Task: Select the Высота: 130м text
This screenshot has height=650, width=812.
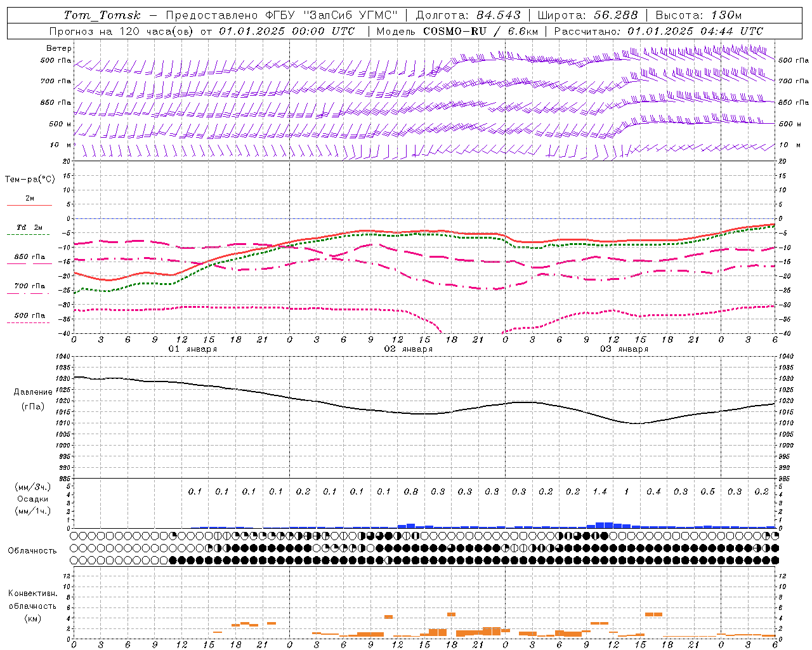Action: [698, 15]
